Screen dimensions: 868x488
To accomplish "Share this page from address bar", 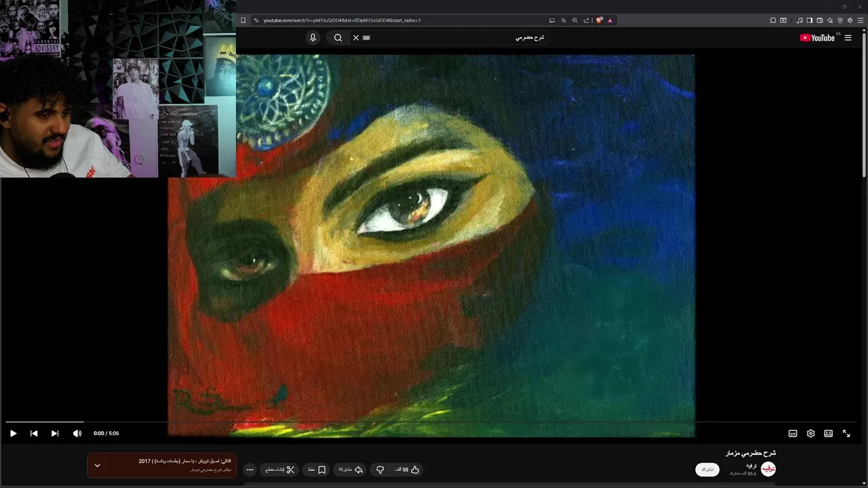I will point(587,20).
